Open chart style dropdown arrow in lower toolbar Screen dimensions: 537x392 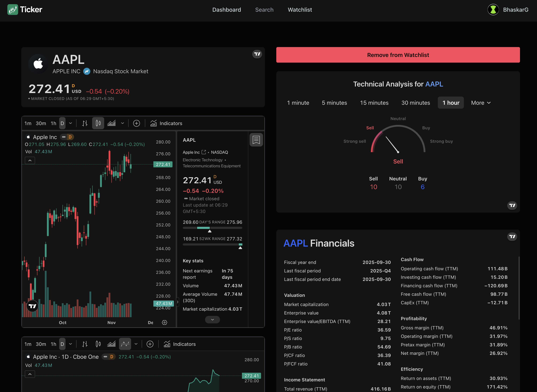136,344
